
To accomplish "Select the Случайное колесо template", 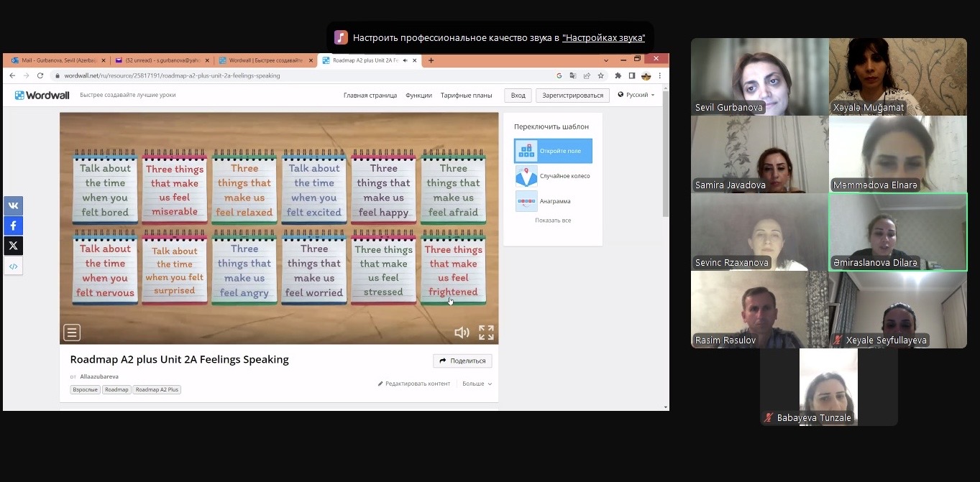I will 554,176.
